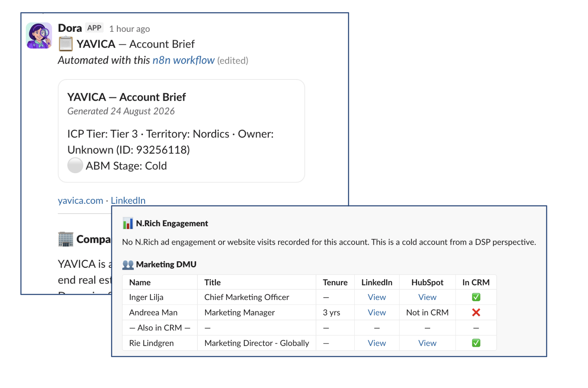Click the office building emoji icon
This screenshot has width=588, height=388.
[x=66, y=239]
